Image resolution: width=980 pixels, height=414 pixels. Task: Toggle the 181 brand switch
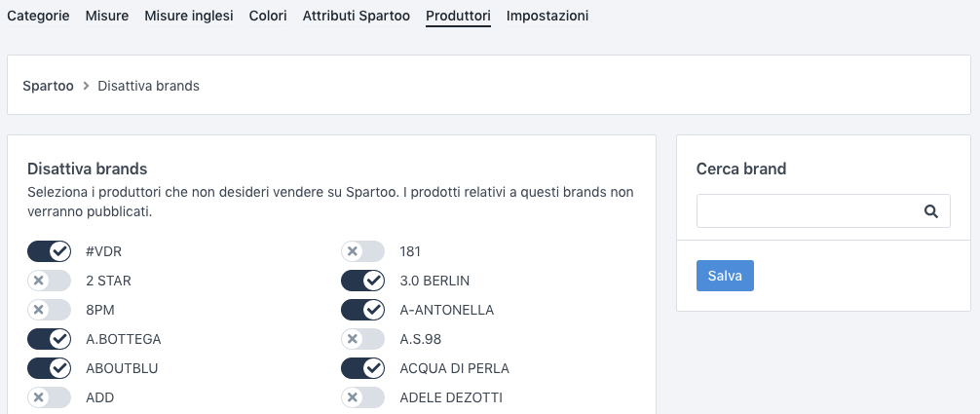[363, 251]
